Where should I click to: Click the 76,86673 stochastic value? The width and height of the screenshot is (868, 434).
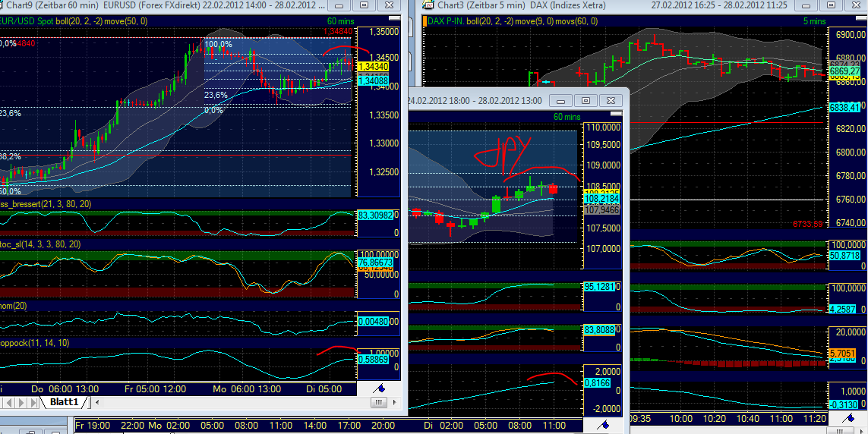point(375,262)
